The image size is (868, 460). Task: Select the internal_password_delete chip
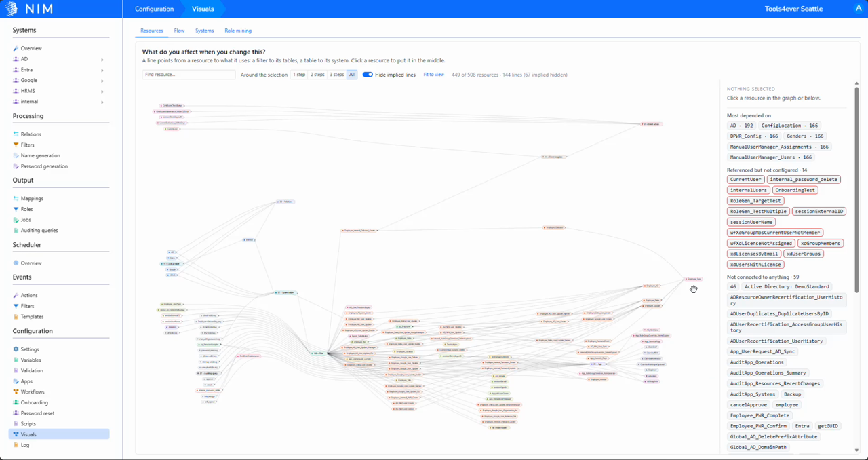click(x=804, y=180)
